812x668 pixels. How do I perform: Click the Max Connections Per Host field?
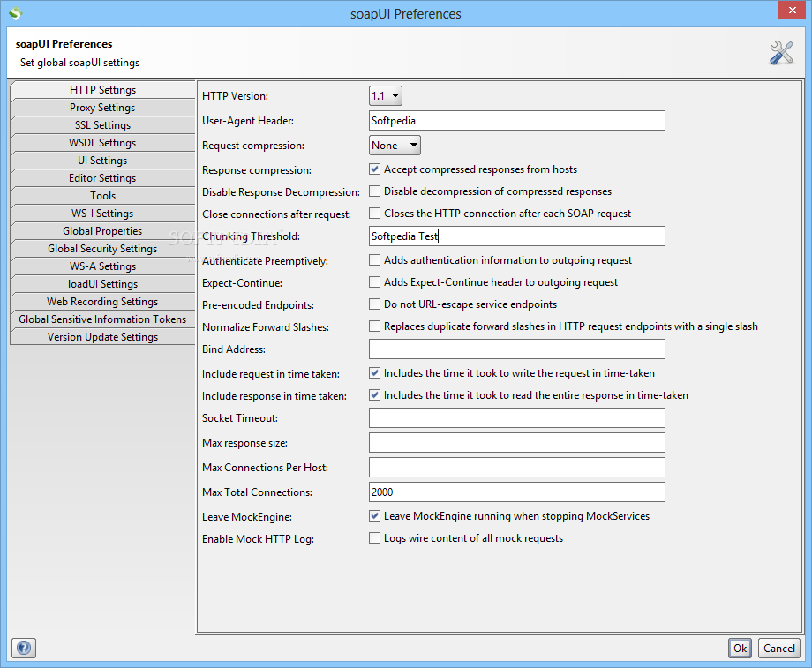(517, 467)
